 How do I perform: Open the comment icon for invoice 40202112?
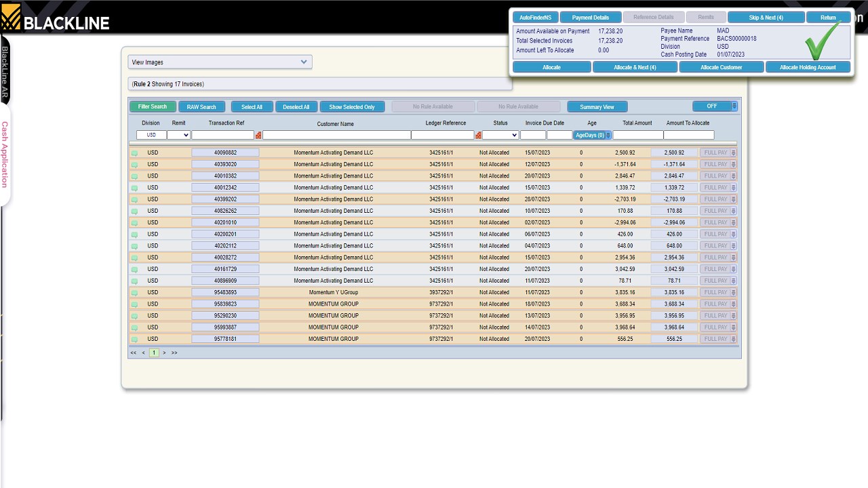(x=134, y=246)
